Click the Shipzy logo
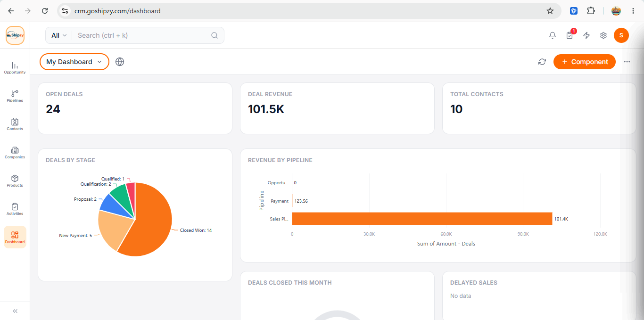 pyautogui.click(x=15, y=35)
